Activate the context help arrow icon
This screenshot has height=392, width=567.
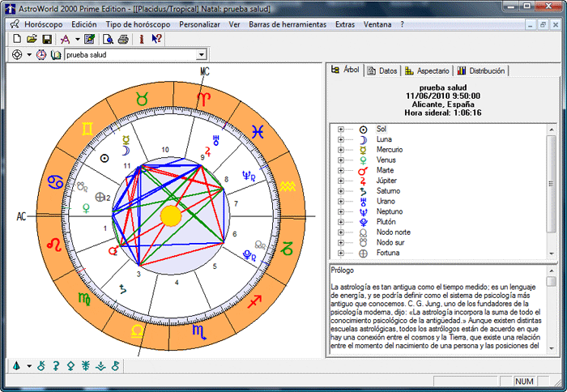[157, 39]
